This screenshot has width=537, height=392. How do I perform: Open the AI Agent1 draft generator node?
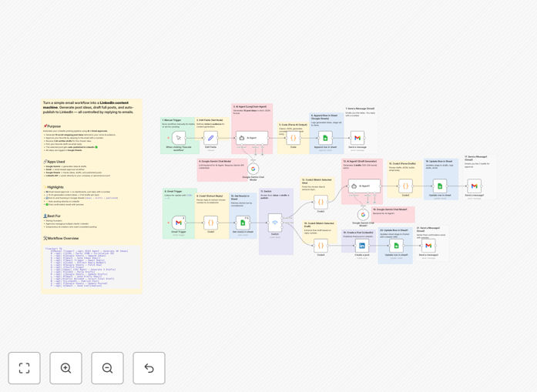(364, 186)
